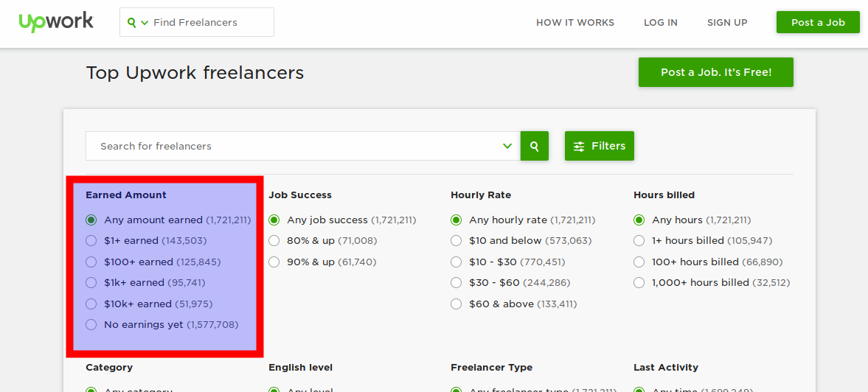Click the Top Upwork freelancers heading
The image size is (868, 392).
click(x=195, y=73)
